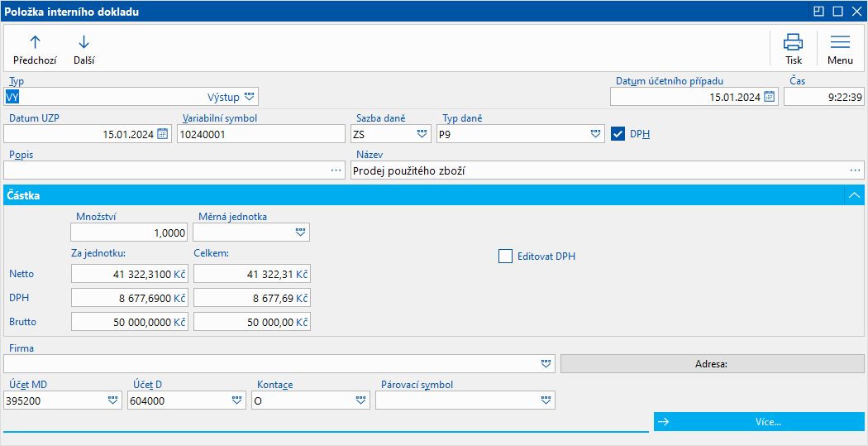Open the Sazba daně dropdown
868x446 pixels.
click(x=422, y=133)
